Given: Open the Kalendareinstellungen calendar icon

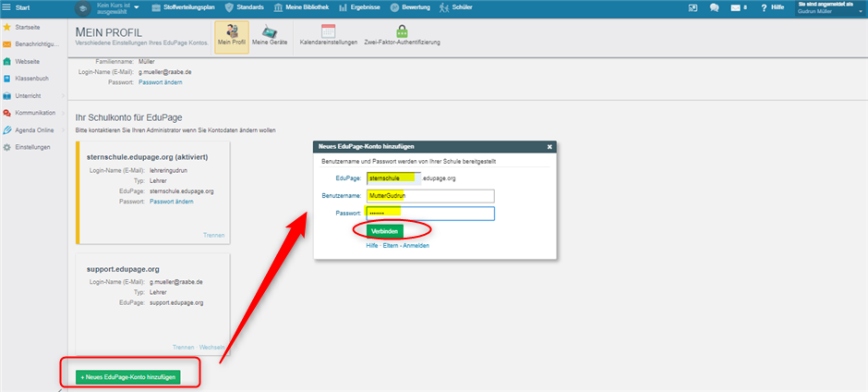Looking at the screenshot, I should point(328,31).
